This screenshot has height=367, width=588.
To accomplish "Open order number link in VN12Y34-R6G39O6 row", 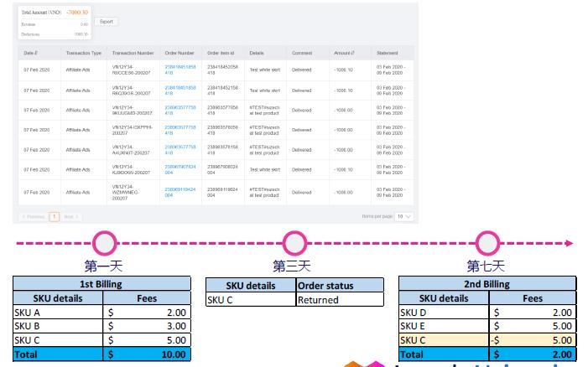I will tap(180, 90).
